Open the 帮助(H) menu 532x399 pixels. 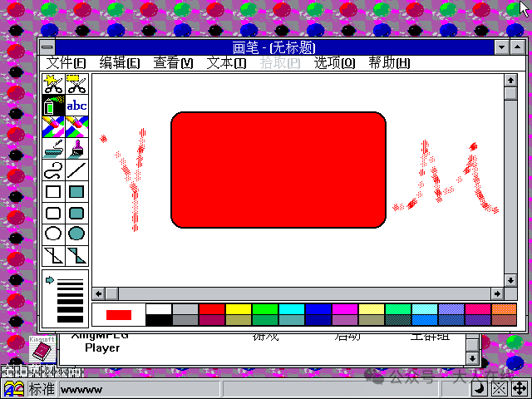point(389,63)
